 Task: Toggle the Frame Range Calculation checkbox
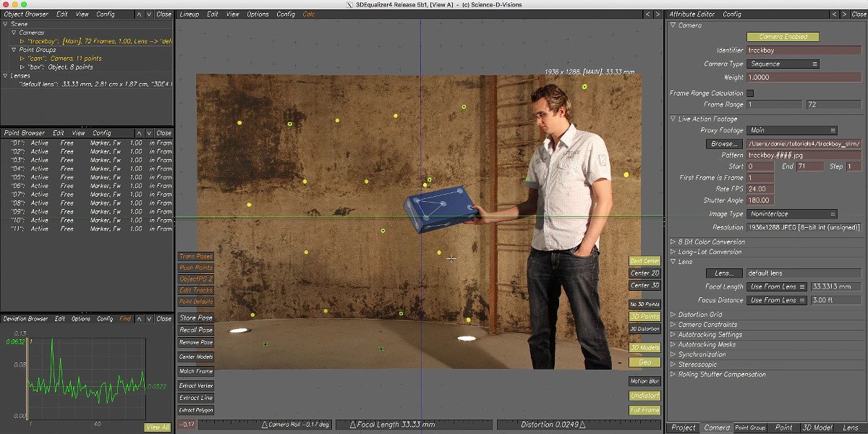[750, 93]
